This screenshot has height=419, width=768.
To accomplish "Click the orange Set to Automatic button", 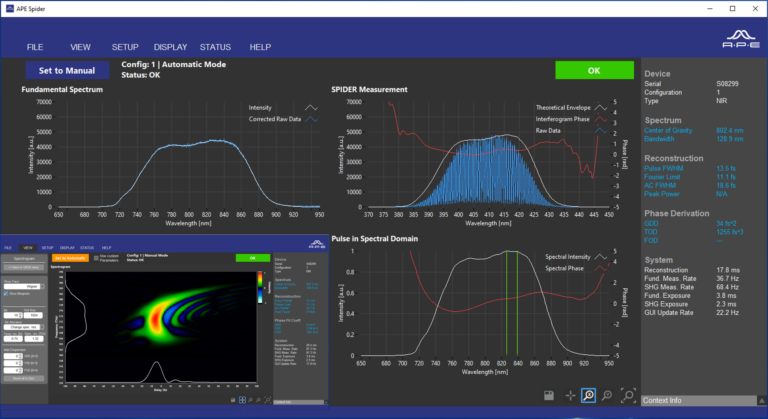I will point(70,258).
